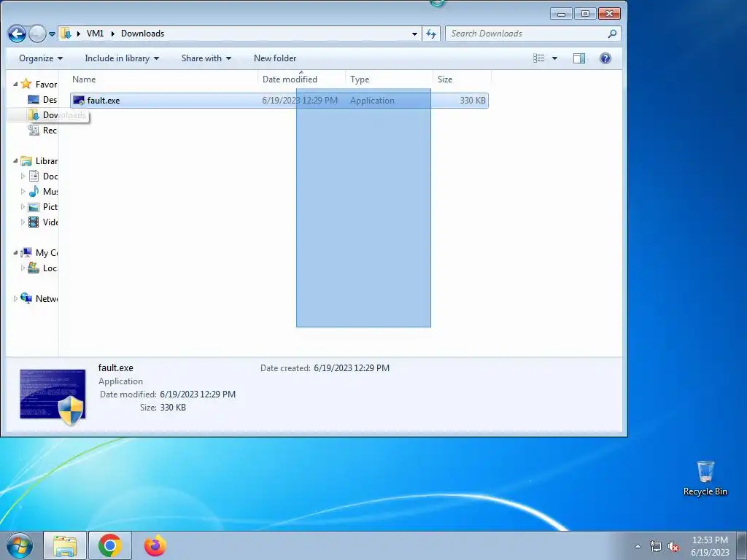
Task: Click the search magnifier icon
Action: [x=612, y=34]
